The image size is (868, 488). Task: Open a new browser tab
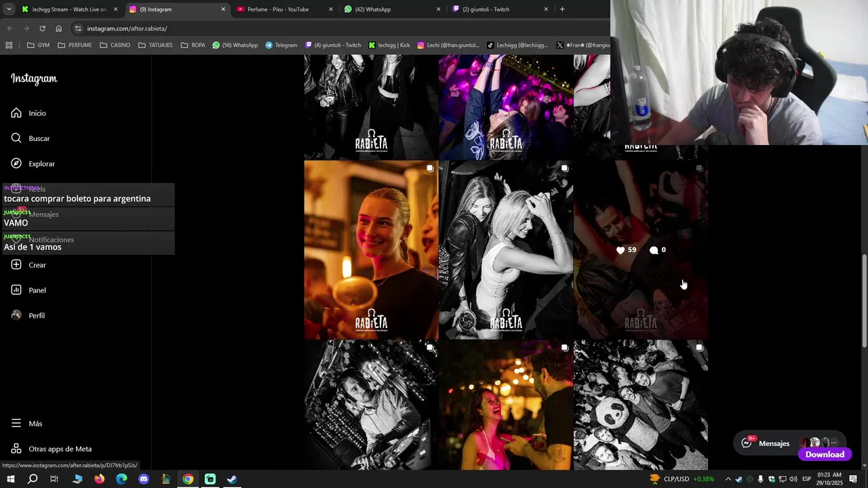(x=562, y=9)
